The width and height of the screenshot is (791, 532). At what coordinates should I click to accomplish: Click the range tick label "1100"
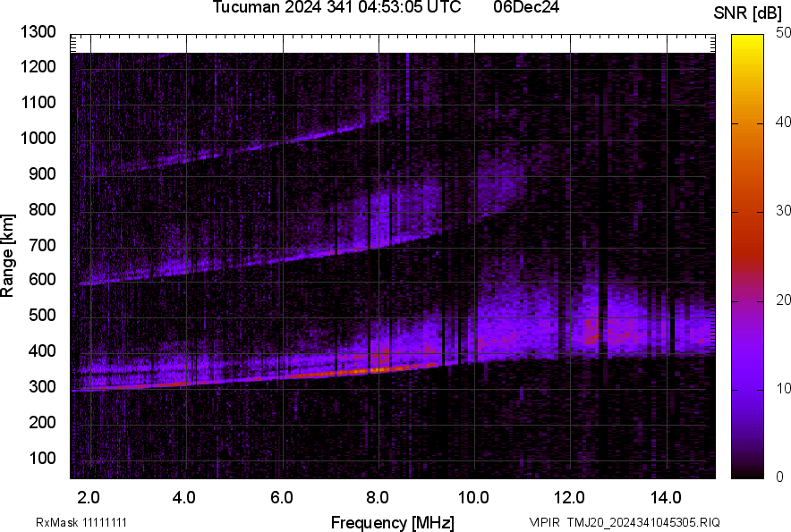38,102
